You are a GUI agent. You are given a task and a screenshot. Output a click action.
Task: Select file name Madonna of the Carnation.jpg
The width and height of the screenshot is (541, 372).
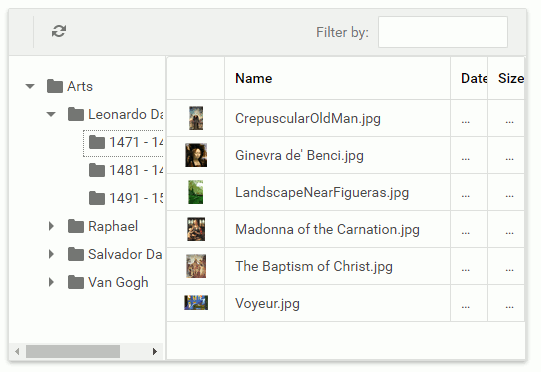pos(327,229)
